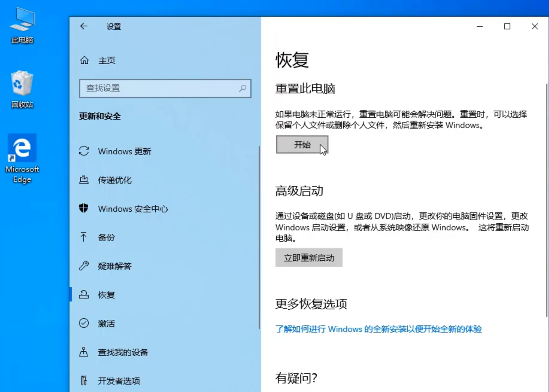Click inside the 查找设置 search box

(160, 89)
